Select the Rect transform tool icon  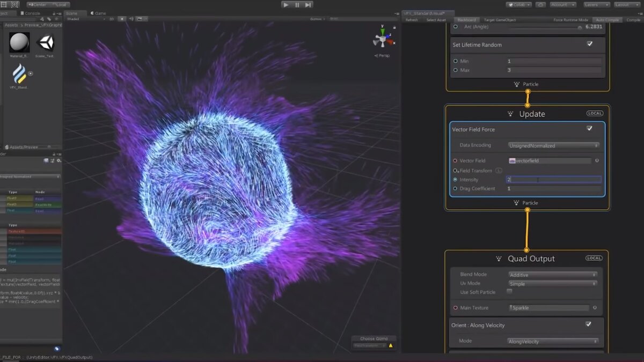[x=3, y=4]
